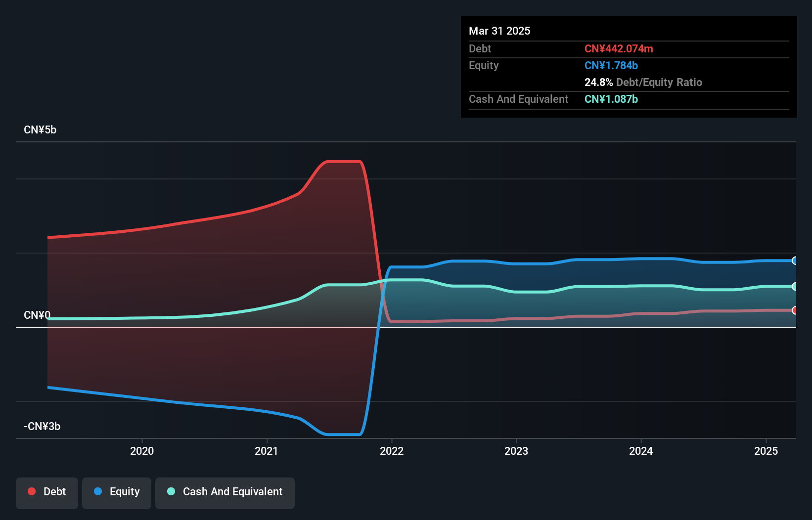This screenshot has height=520, width=812.
Task: Click the CN¥5b gridline label
Action: (40, 130)
